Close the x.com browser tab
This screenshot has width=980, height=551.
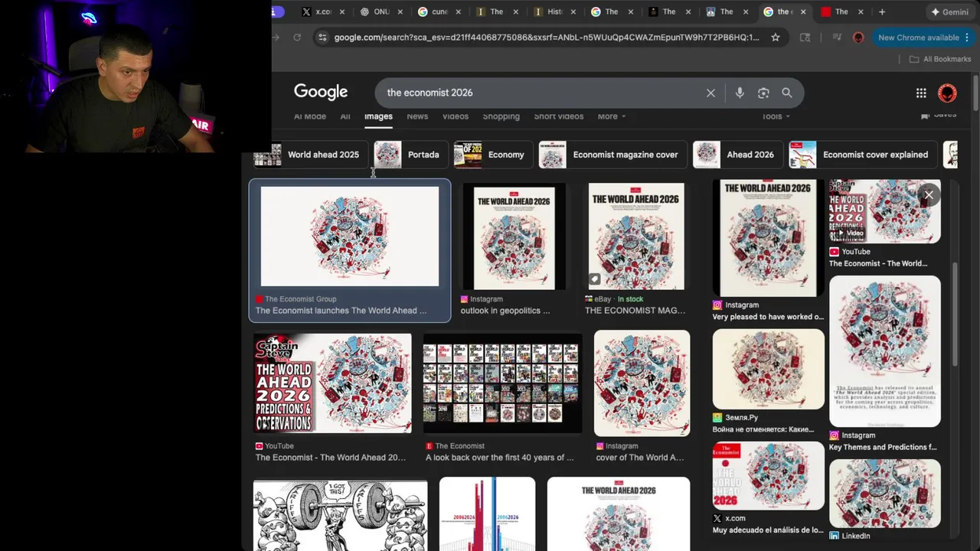tap(342, 11)
